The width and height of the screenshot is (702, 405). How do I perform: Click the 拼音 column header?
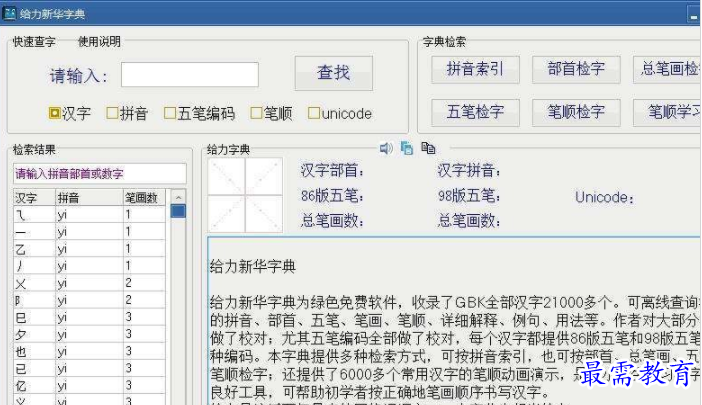point(89,198)
